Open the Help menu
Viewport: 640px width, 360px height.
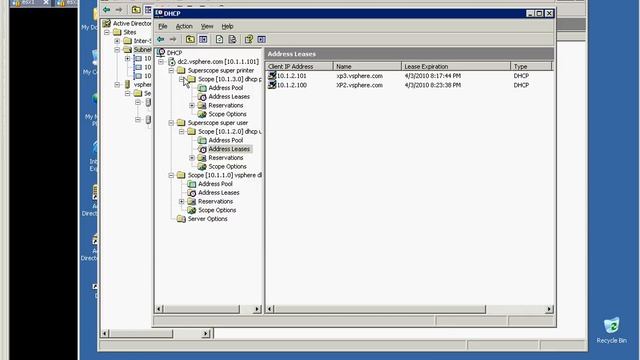[x=227, y=26]
